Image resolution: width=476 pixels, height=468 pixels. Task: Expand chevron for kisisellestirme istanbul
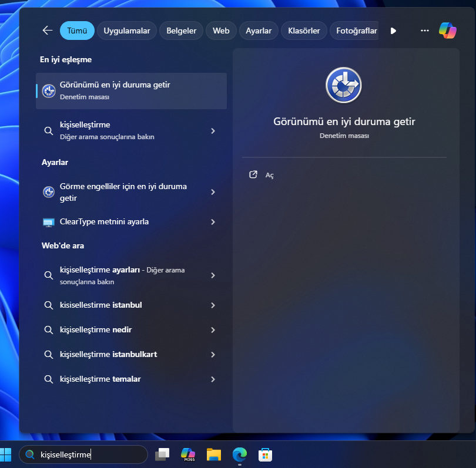[213, 305]
